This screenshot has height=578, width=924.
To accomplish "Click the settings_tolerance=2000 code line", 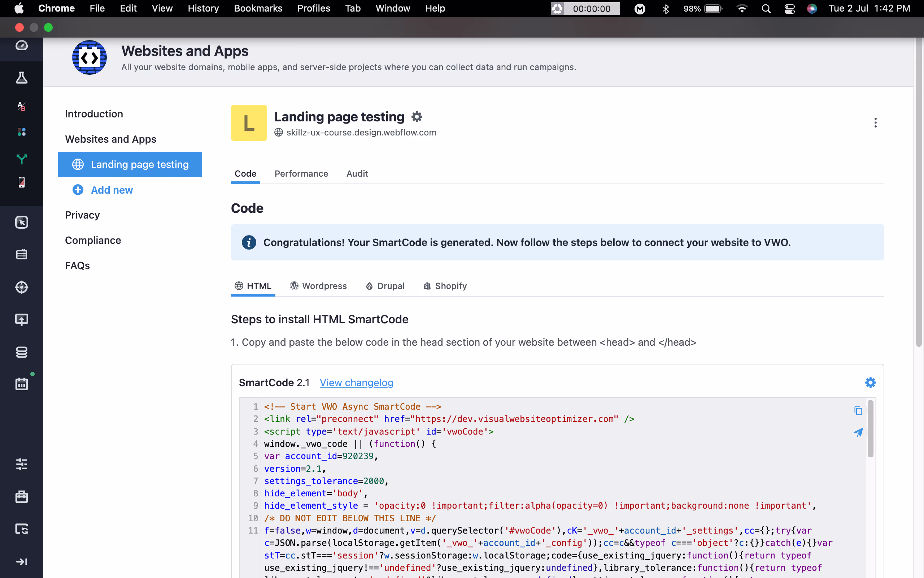I will pyautogui.click(x=326, y=481).
